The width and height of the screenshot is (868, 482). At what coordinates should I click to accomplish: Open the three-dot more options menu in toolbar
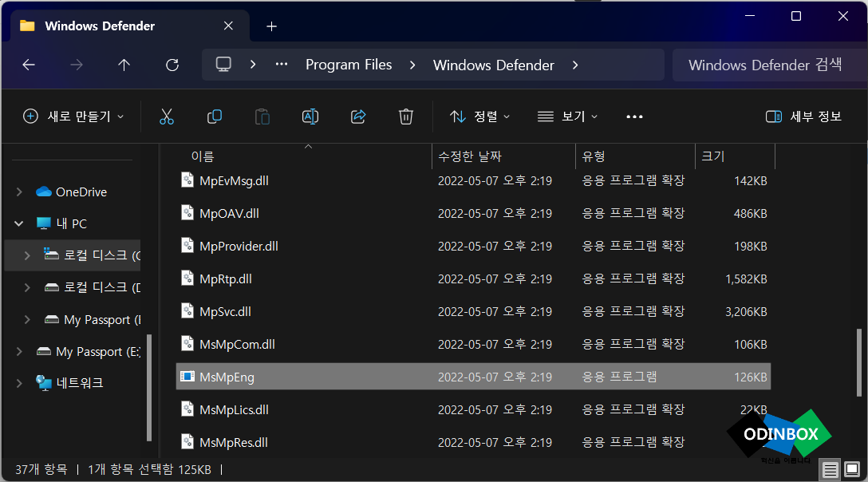pyautogui.click(x=634, y=117)
